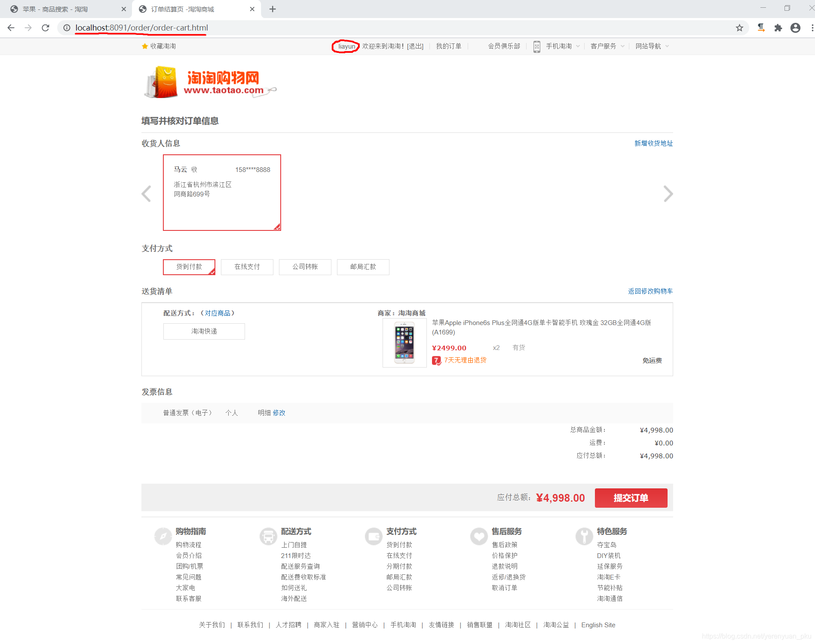The width and height of the screenshot is (815, 644).
Task: Click the 7天无理由退货 badge icon
Action: 436,361
